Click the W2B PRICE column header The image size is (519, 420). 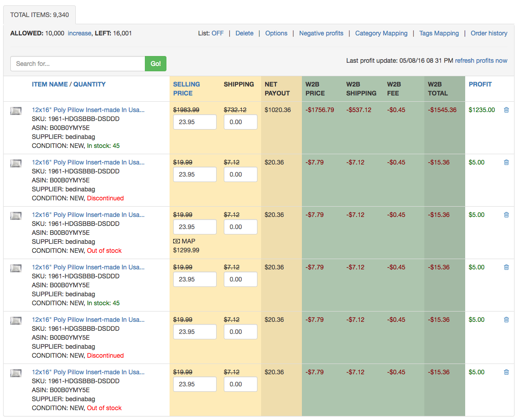pyautogui.click(x=315, y=89)
